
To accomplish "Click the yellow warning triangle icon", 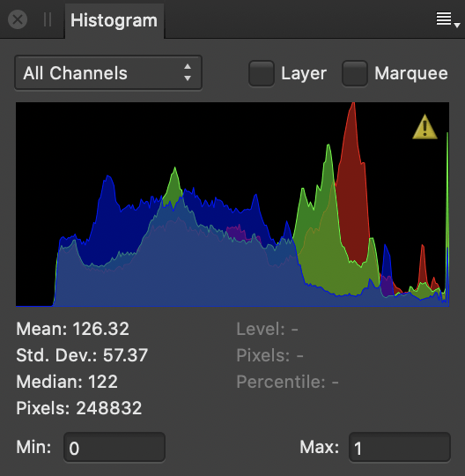I will tap(424, 127).
